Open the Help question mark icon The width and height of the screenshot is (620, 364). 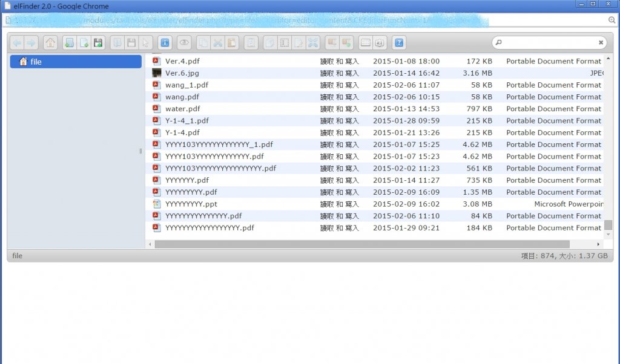[399, 43]
